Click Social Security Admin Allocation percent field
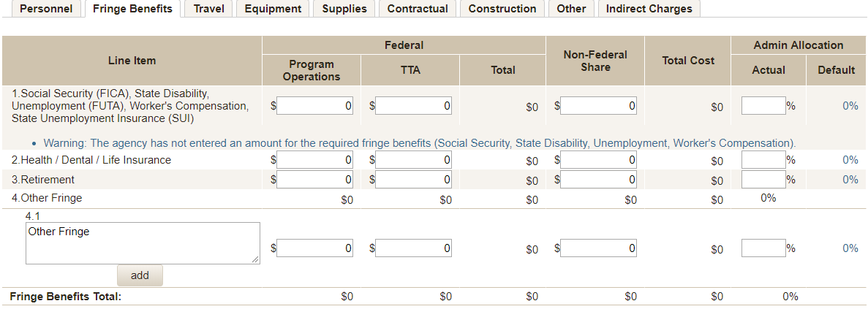 763,106
